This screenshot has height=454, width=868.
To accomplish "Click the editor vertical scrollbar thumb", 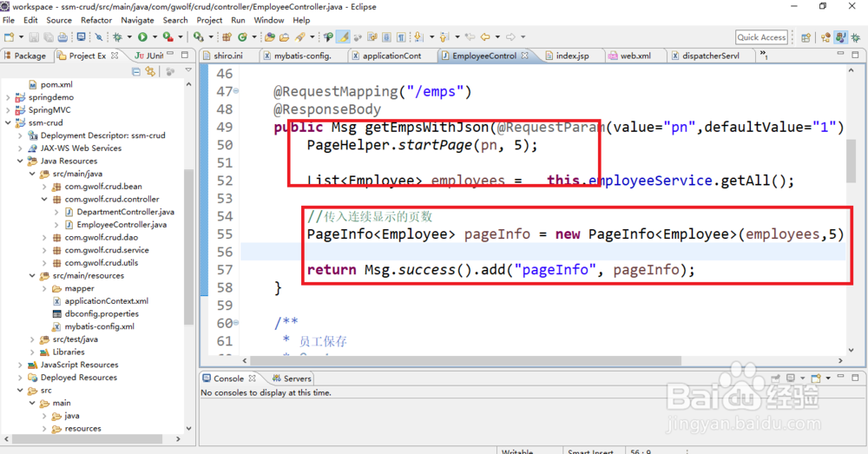I will point(851,161).
